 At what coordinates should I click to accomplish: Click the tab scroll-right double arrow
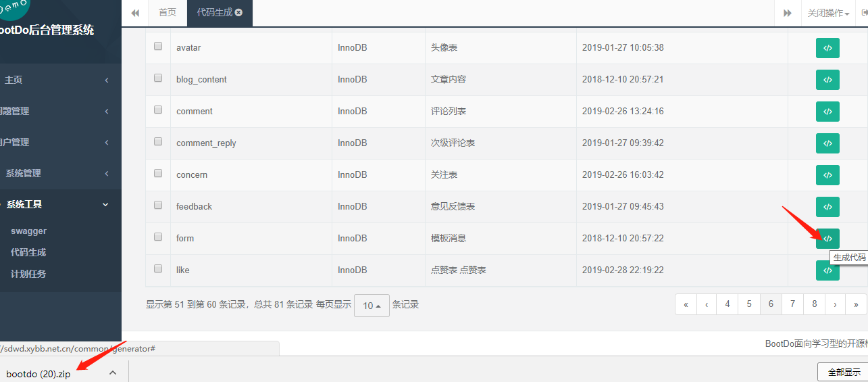[788, 13]
